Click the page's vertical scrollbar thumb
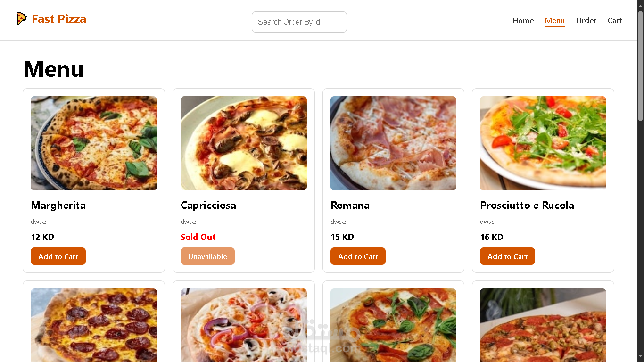The height and width of the screenshot is (362, 644). (x=640, y=66)
